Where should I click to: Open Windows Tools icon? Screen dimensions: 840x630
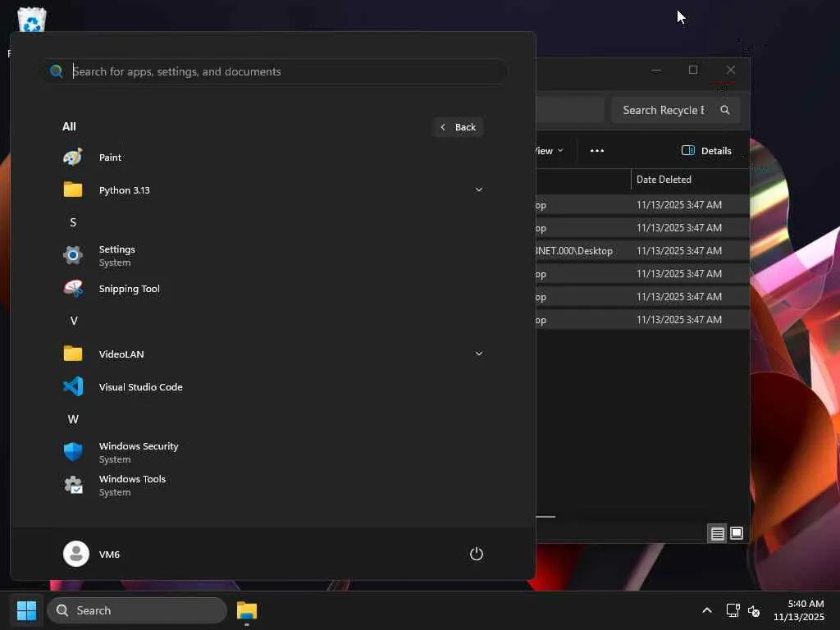(x=73, y=485)
